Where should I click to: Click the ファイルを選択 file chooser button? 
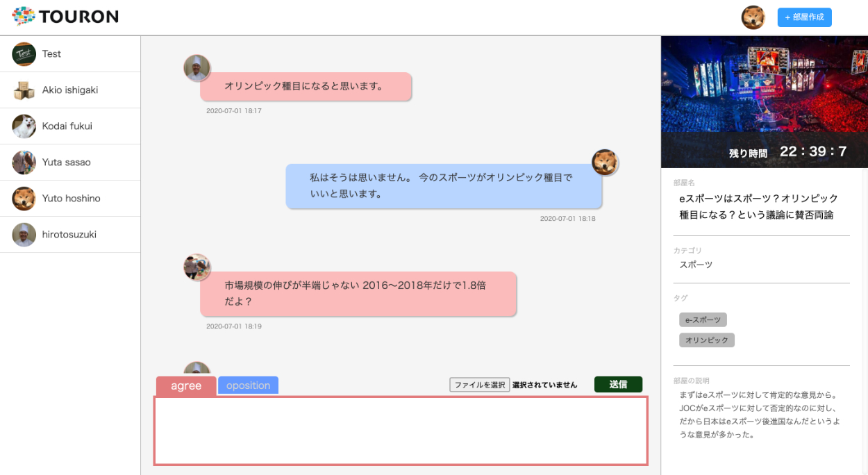[x=480, y=385]
